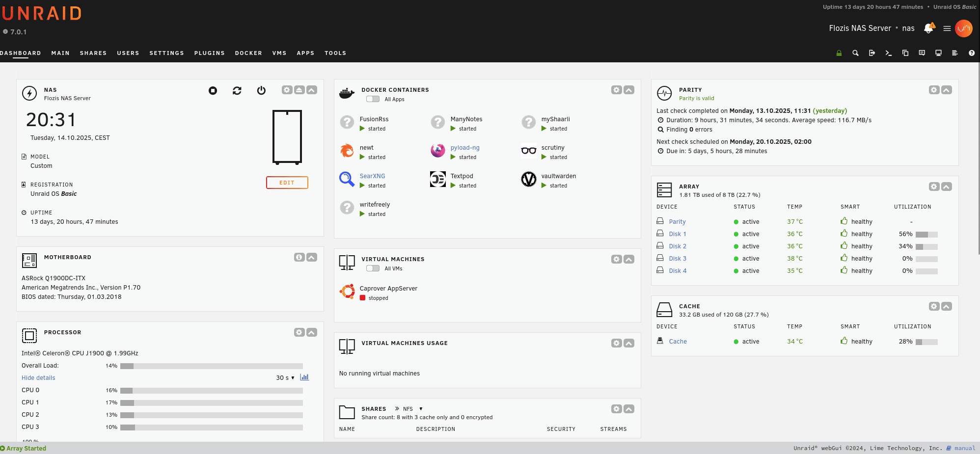980x454 pixels.
Task: Open the 30 s interval dropdown
Action: (x=285, y=378)
